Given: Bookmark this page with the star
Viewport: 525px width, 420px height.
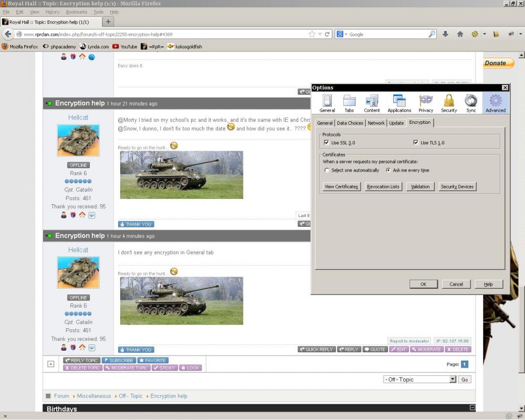Looking at the screenshot, I should (x=312, y=34).
